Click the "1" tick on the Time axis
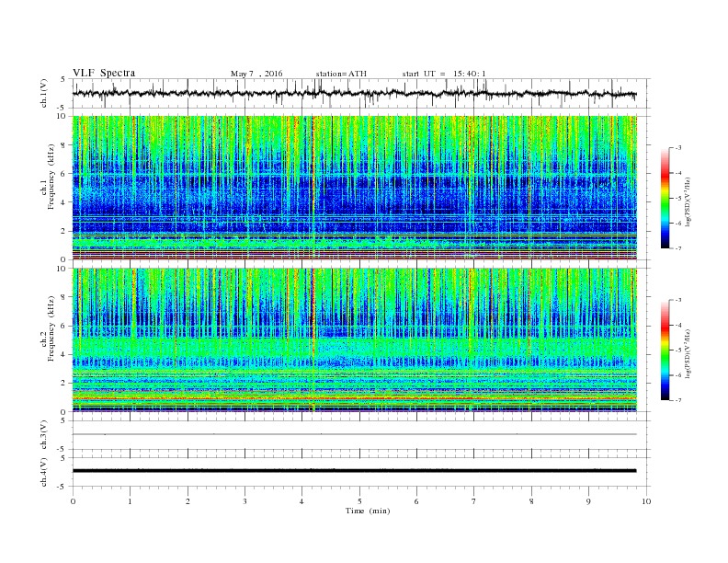Image resolution: width=728 pixels, height=563 pixels. point(130,501)
